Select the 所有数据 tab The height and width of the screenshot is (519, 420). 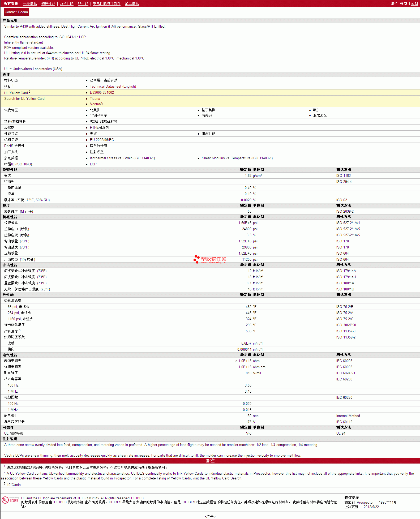pyautogui.click(x=11, y=3)
